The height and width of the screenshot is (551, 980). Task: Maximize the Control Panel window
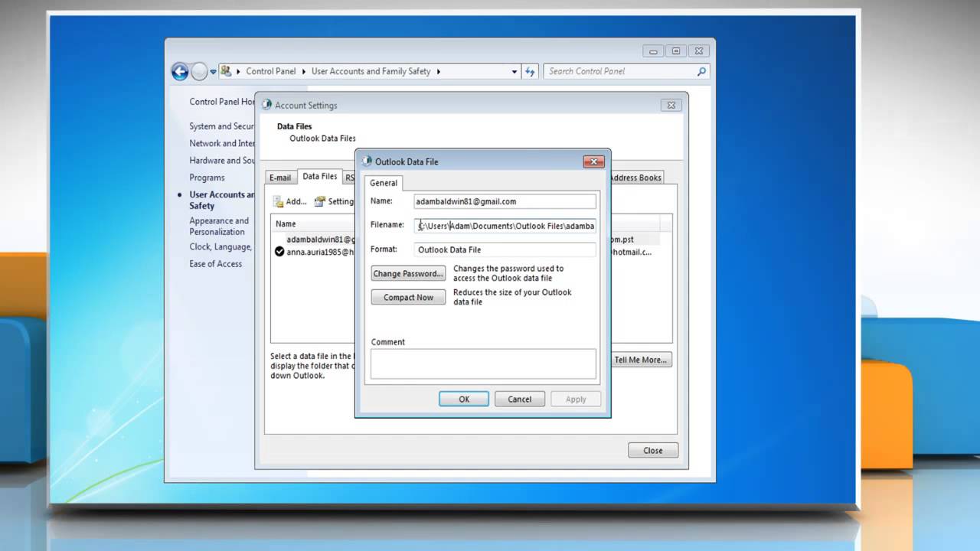(x=676, y=51)
